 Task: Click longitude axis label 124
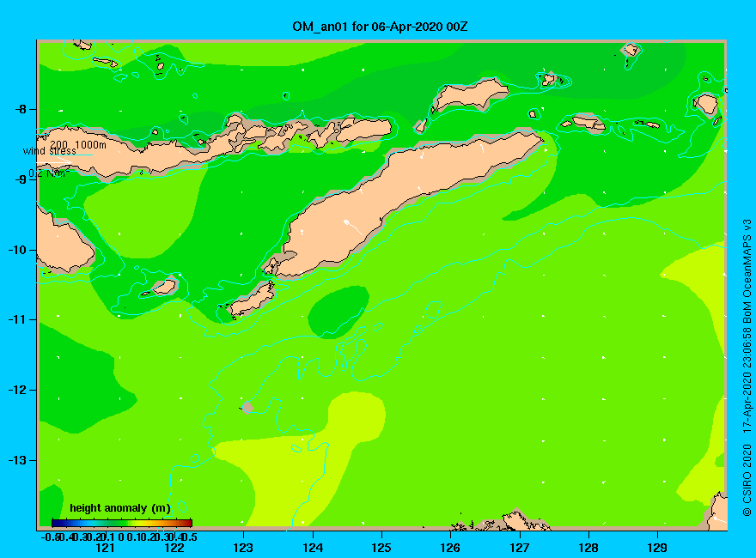click(313, 548)
